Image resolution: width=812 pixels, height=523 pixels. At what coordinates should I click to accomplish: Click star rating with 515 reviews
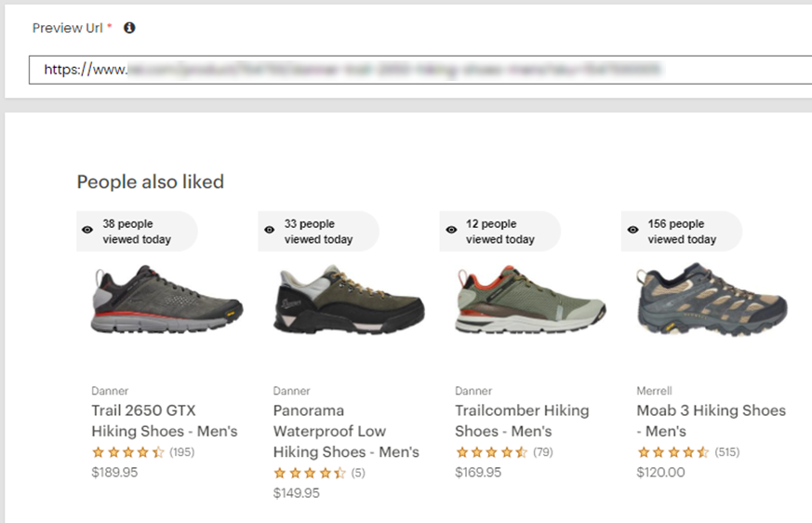click(x=672, y=452)
